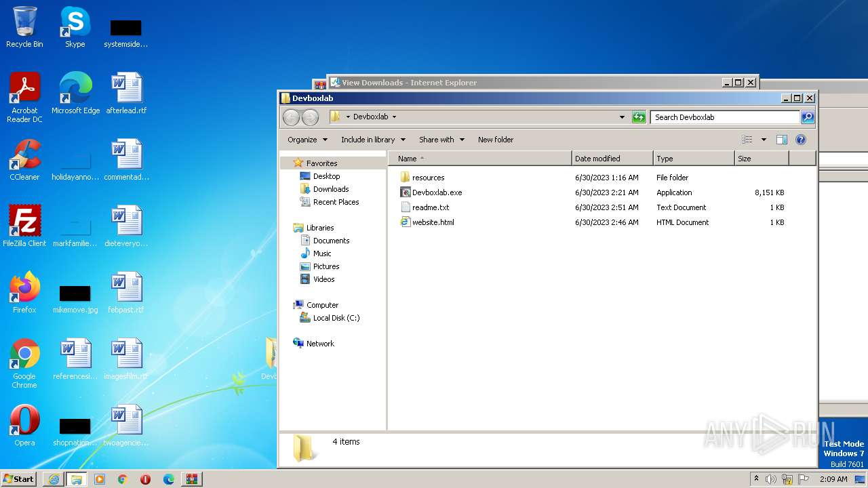Open Pictures library
The width and height of the screenshot is (868, 488).
326,266
